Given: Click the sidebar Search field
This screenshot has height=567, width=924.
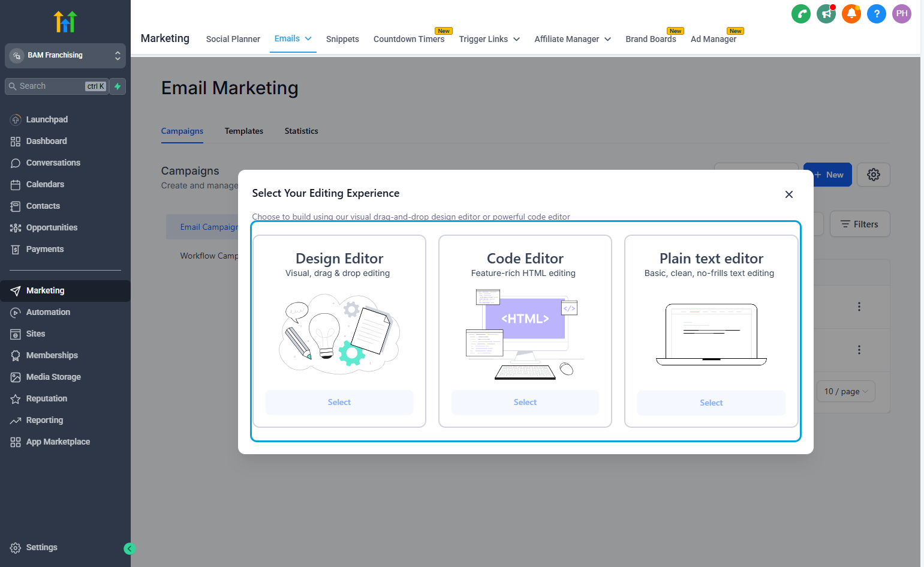Looking at the screenshot, I should 57,86.
